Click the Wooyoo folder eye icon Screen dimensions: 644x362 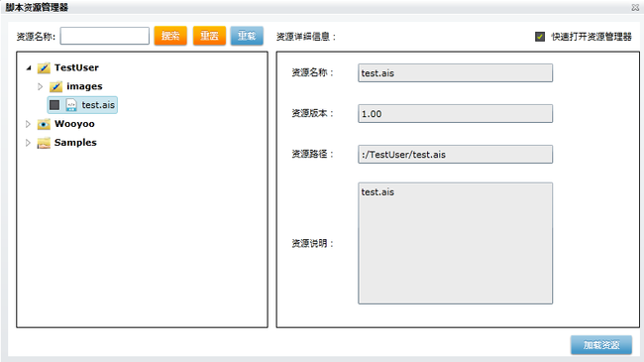pyautogui.click(x=44, y=124)
